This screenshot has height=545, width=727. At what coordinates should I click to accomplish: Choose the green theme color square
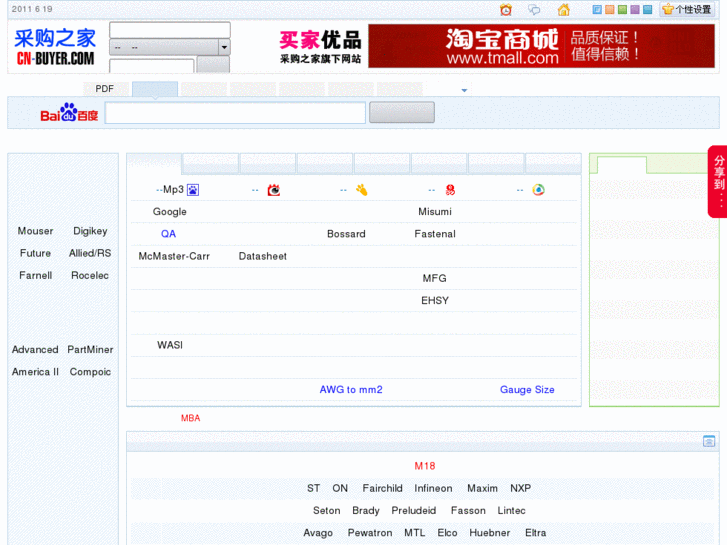pos(622,9)
